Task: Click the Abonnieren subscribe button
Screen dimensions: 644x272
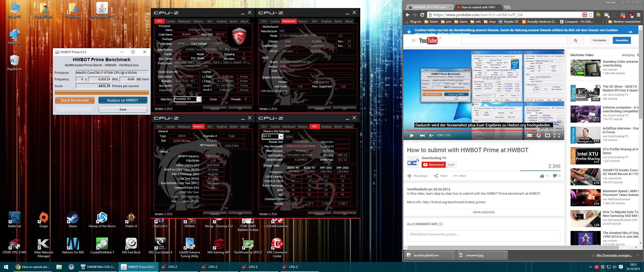Action: click(x=434, y=165)
